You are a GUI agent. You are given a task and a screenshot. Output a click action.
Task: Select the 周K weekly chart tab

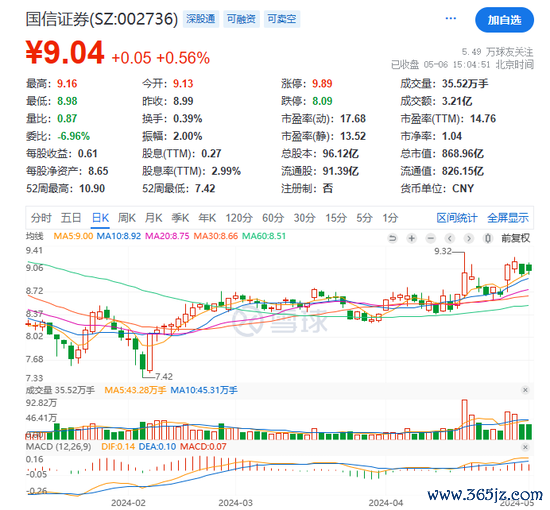click(x=127, y=218)
